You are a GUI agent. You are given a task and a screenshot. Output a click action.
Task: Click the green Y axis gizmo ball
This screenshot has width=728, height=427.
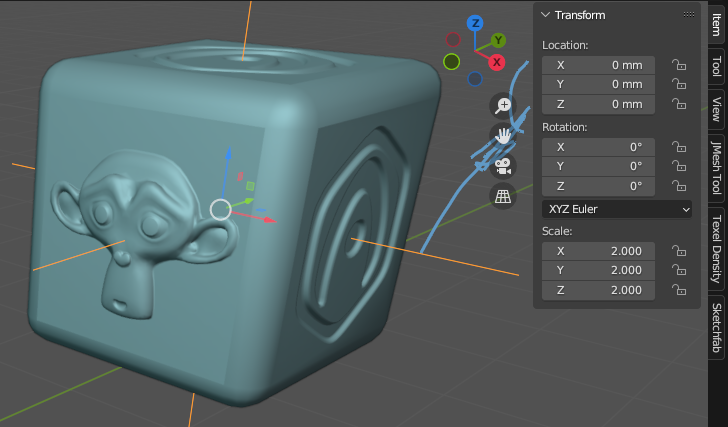click(x=498, y=40)
